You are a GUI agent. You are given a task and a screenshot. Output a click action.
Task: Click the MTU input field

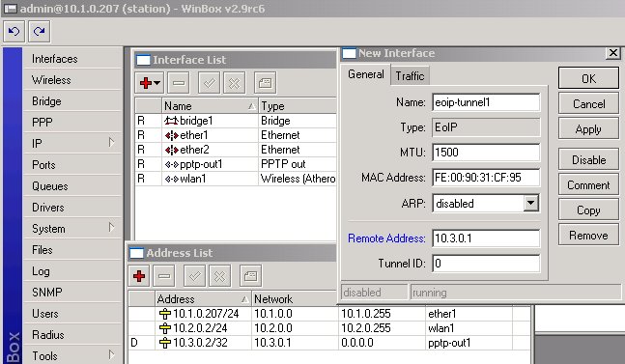[x=486, y=153]
